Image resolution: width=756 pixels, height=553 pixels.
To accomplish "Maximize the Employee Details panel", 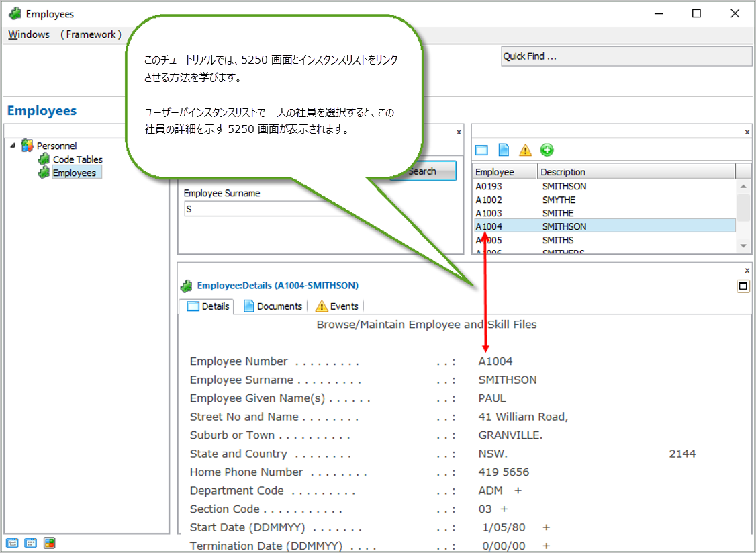I will click(743, 286).
